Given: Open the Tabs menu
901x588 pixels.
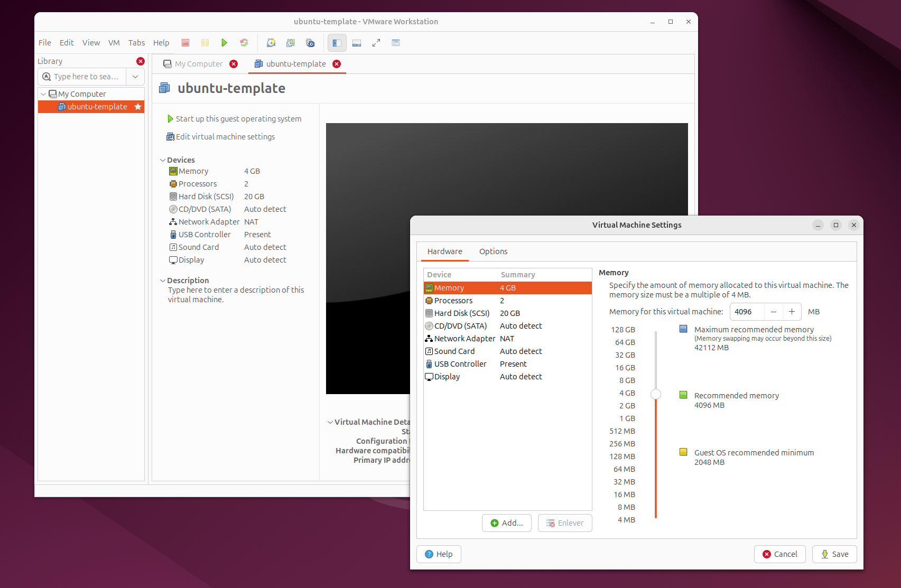Looking at the screenshot, I should [x=136, y=43].
